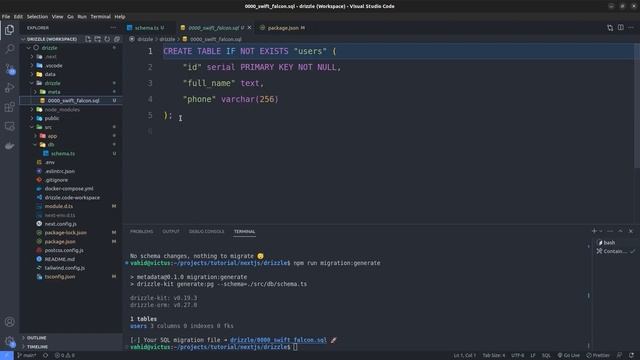Open docker-compose.yml in Explorer
640x360 pixels.
tap(69, 189)
